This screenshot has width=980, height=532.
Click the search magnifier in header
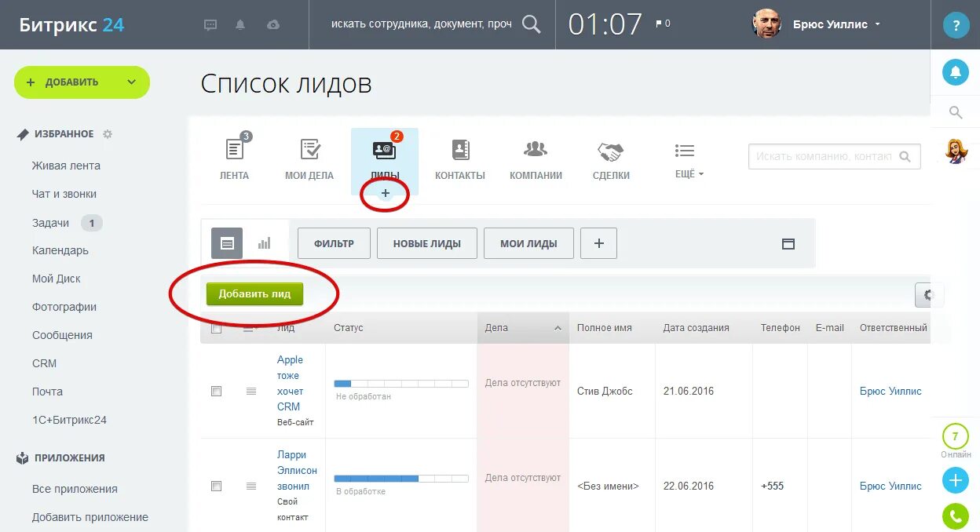[x=532, y=24]
